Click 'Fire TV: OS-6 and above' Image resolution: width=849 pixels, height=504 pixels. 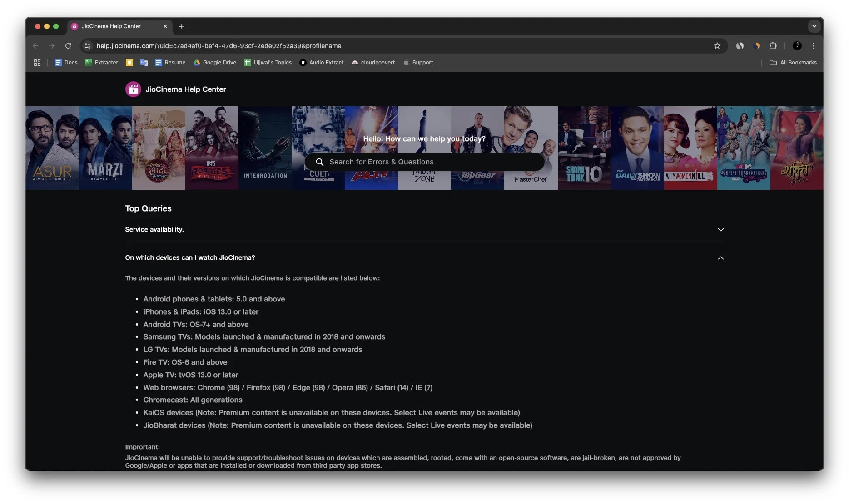coord(185,362)
